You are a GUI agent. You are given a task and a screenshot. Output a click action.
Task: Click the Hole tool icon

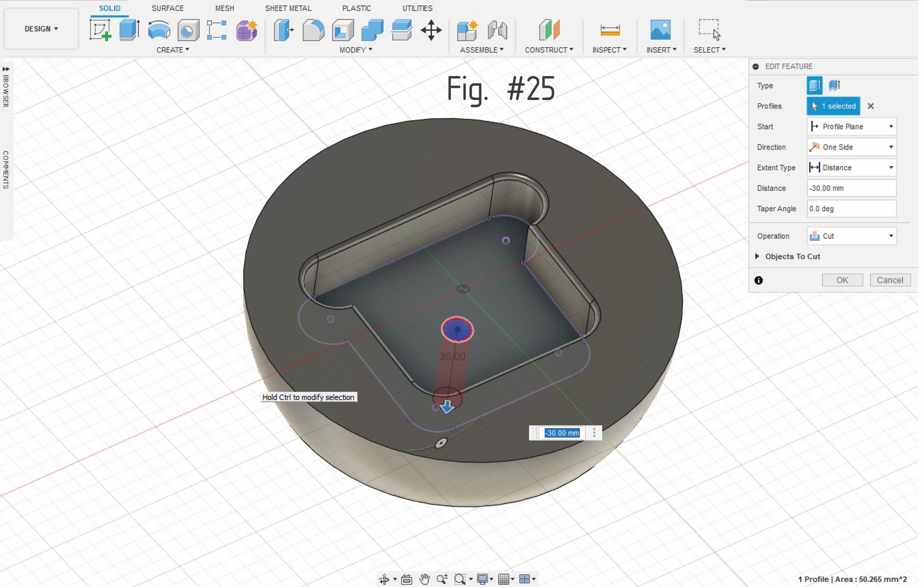(188, 30)
